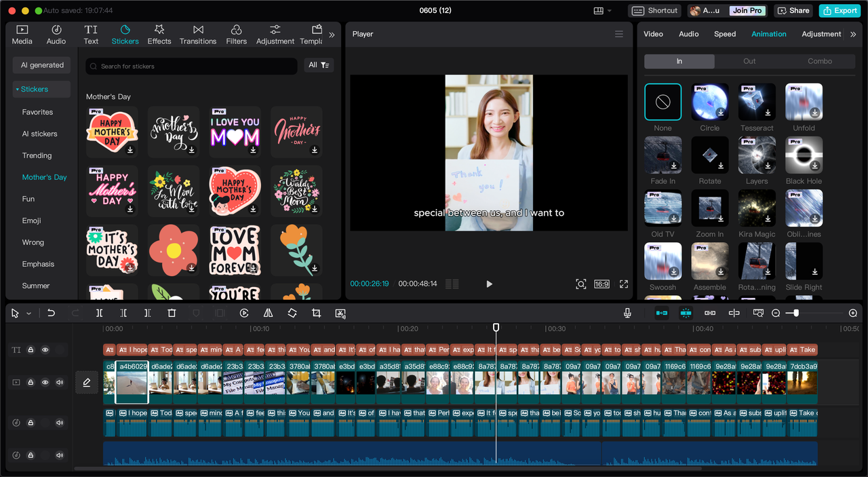The image size is (868, 477).
Task: Start voice recording with microphone icon
Action: [x=627, y=313]
